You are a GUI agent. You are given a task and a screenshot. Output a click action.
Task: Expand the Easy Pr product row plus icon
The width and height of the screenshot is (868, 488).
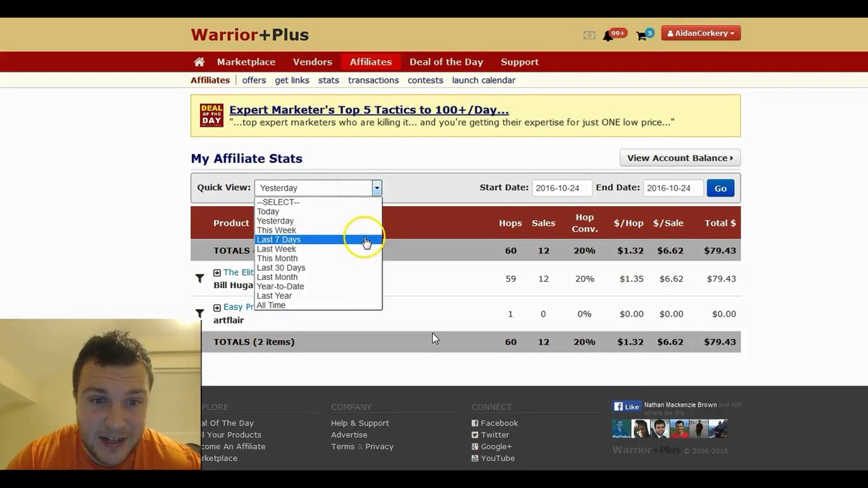pyautogui.click(x=217, y=308)
